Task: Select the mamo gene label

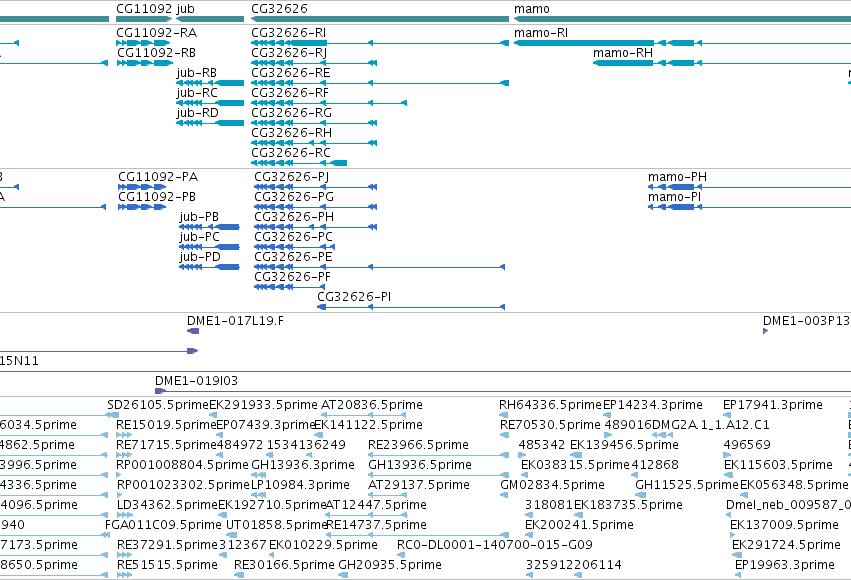Action: point(532,9)
